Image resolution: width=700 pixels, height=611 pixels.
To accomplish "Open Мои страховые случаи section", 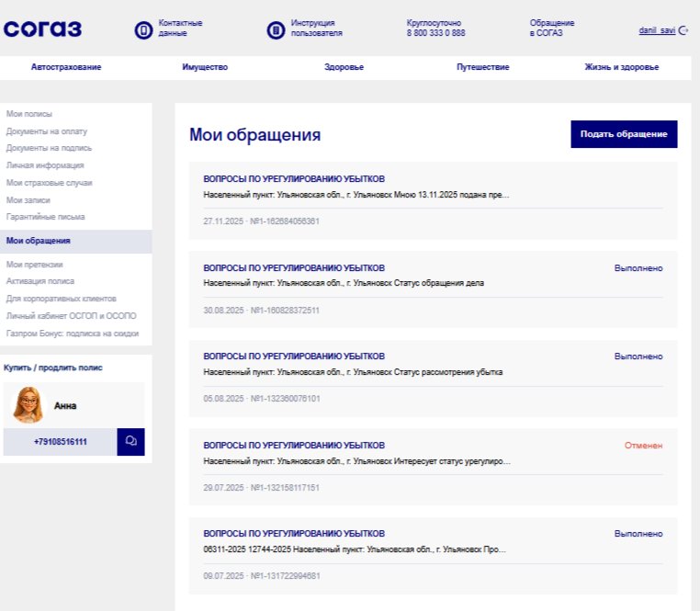I will coord(50,183).
